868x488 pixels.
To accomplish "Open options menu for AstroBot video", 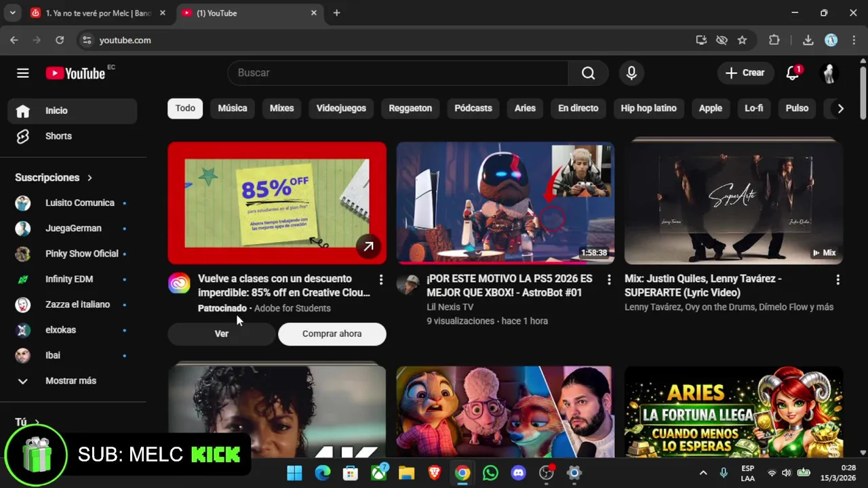I will click(609, 279).
